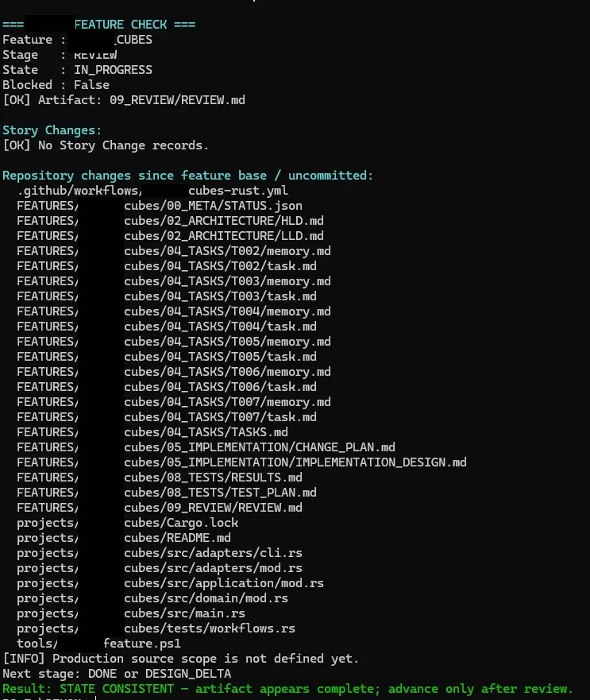Select the T002/memory.md file line
The height and width of the screenshot is (700, 590).
[174, 251]
